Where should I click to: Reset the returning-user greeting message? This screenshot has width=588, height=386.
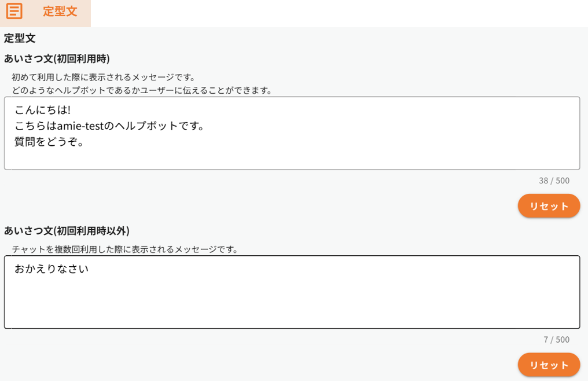[x=549, y=365]
